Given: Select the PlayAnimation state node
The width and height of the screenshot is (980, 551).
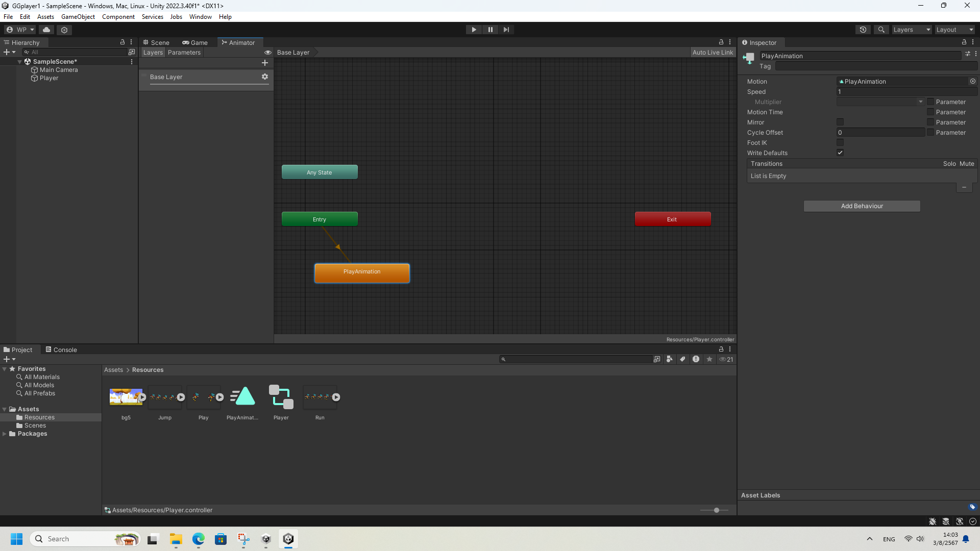Looking at the screenshot, I should [362, 272].
